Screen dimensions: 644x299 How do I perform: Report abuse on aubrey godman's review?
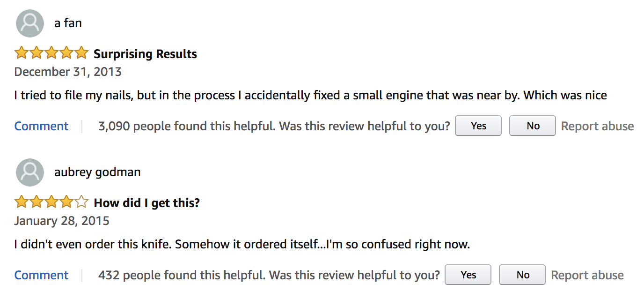pyautogui.click(x=587, y=275)
